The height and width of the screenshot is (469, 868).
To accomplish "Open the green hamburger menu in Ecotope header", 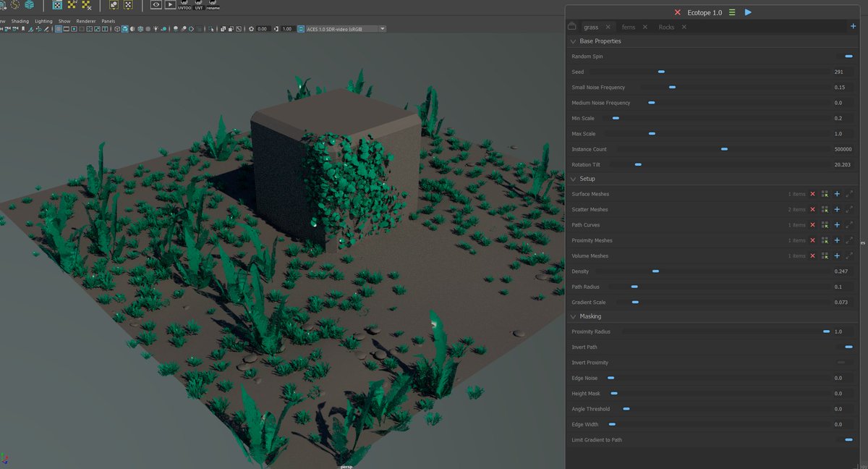I will (732, 12).
